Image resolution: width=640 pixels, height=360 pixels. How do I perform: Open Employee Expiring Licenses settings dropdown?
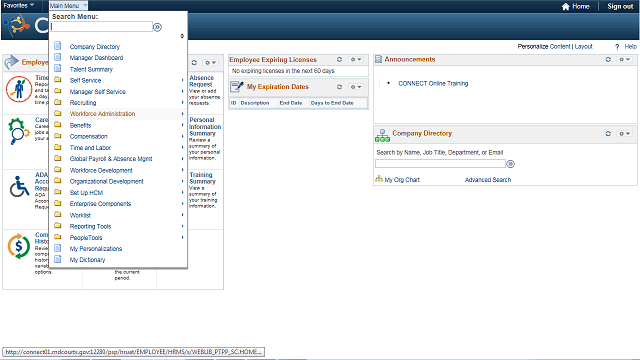pyautogui.click(x=356, y=60)
